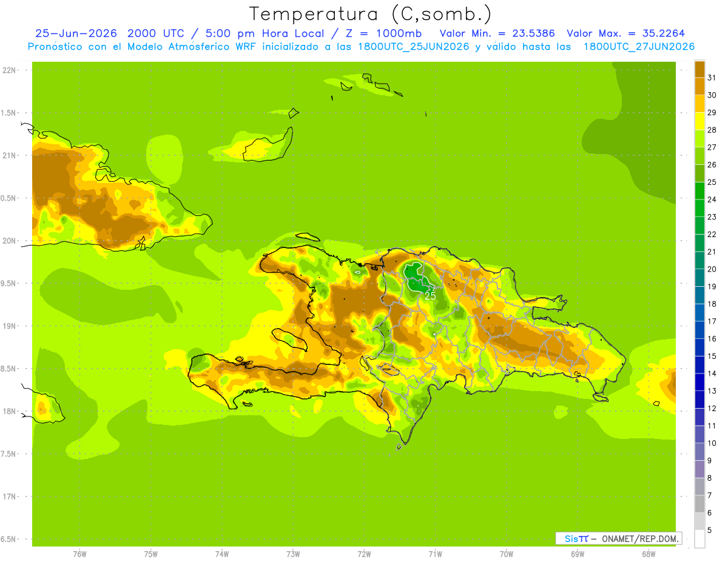Click "1800UTC_25JUN2026" initialization time text
728x562 pixels.
pyautogui.click(x=412, y=47)
